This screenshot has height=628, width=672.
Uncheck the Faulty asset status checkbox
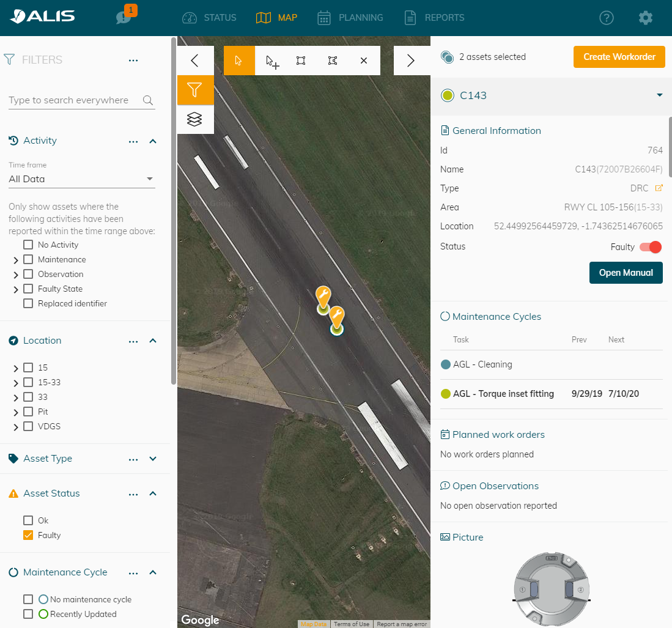(28, 535)
